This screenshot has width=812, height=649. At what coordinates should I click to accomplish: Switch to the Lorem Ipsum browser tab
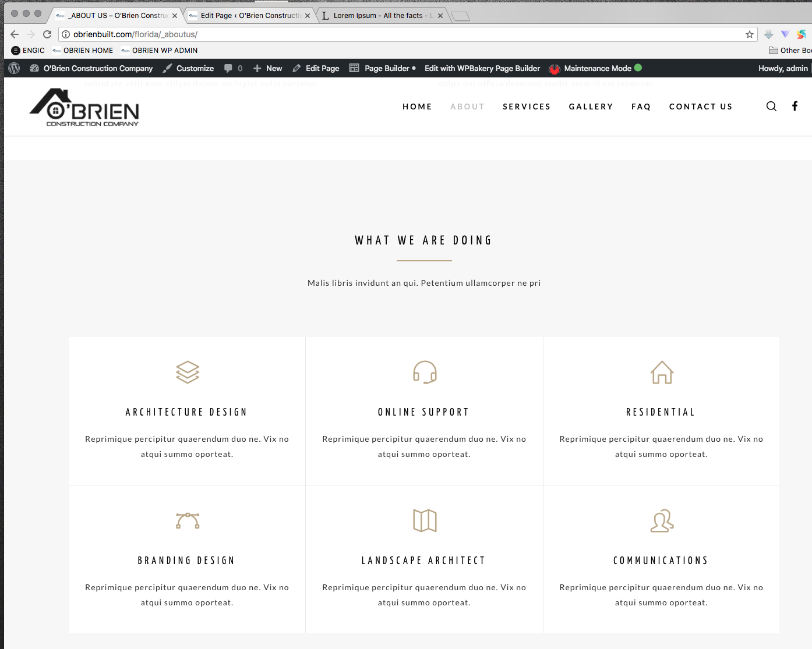point(378,16)
